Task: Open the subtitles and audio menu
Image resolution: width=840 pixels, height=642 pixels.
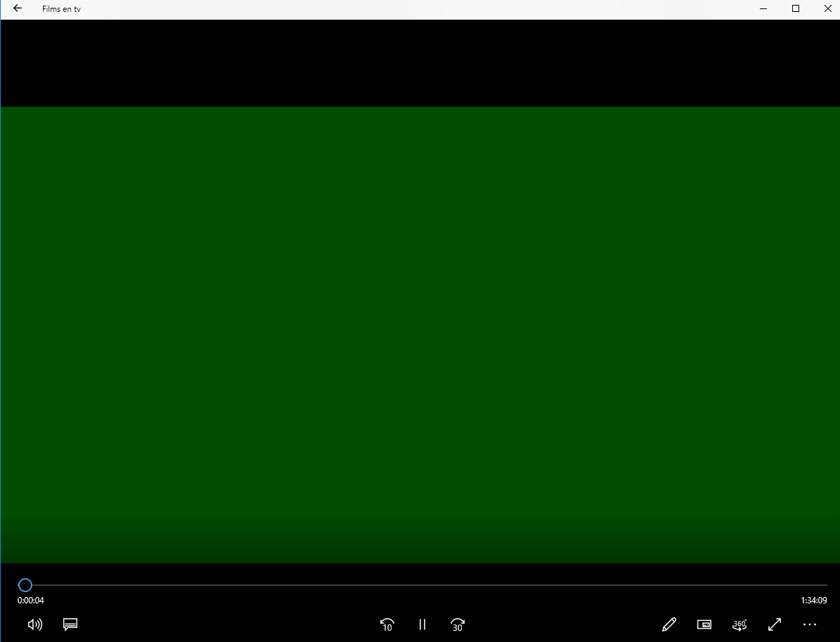Action: click(70, 624)
